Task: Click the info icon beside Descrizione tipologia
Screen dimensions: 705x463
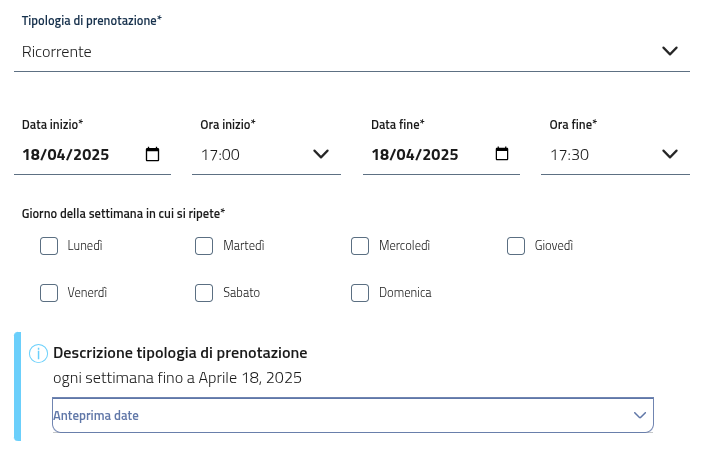Action: click(39, 353)
